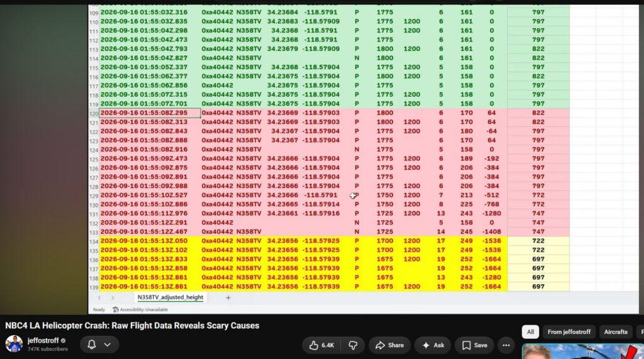
Task: Select row header 120
Action: [x=94, y=114]
